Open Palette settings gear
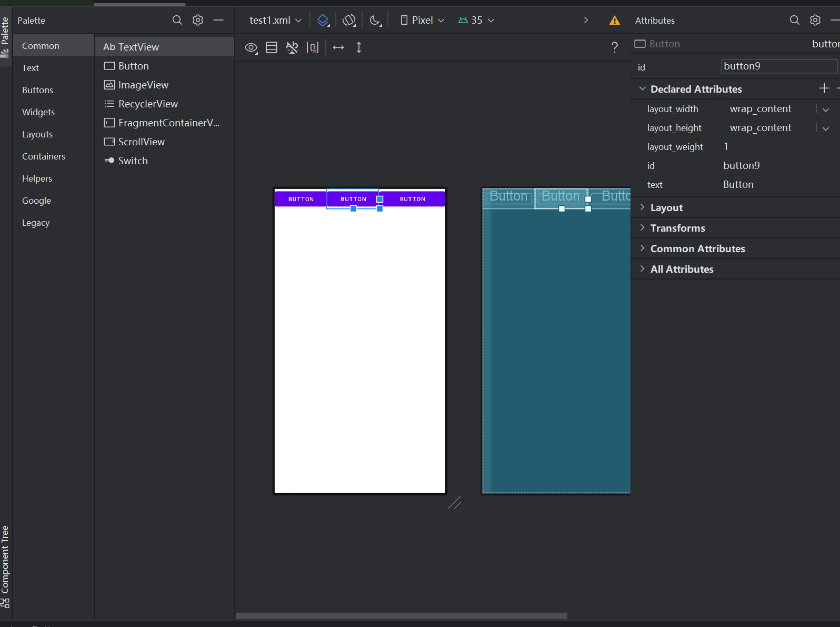 point(198,20)
